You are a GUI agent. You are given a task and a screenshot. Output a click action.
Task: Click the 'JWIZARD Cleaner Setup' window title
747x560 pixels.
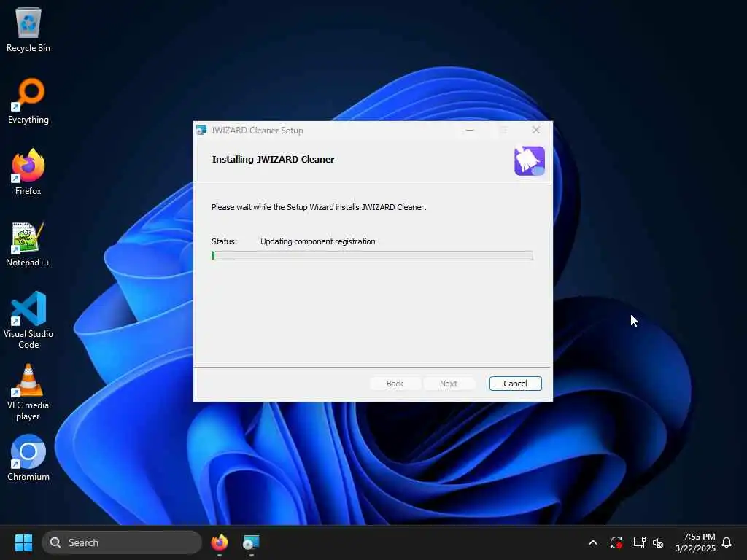(x=258, y=131)
